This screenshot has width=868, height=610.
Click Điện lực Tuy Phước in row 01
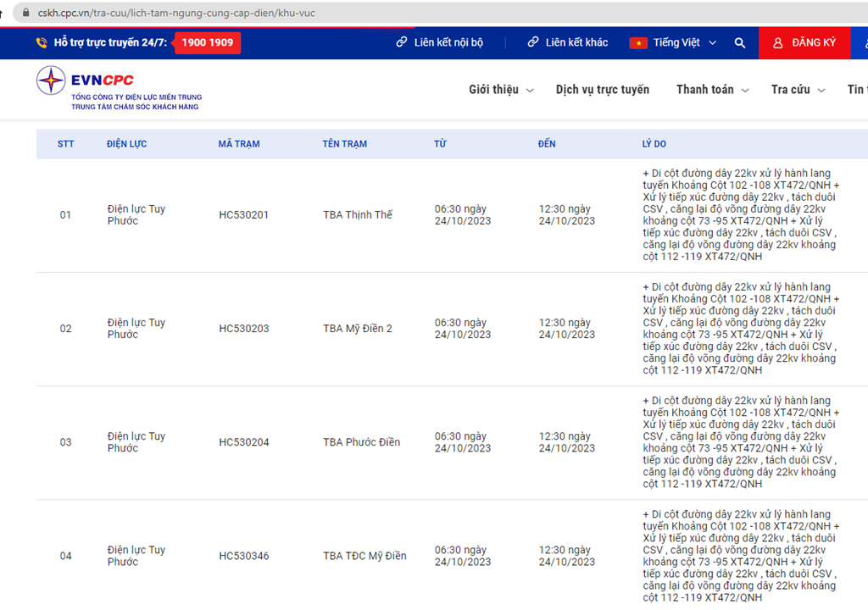point(136,215)
